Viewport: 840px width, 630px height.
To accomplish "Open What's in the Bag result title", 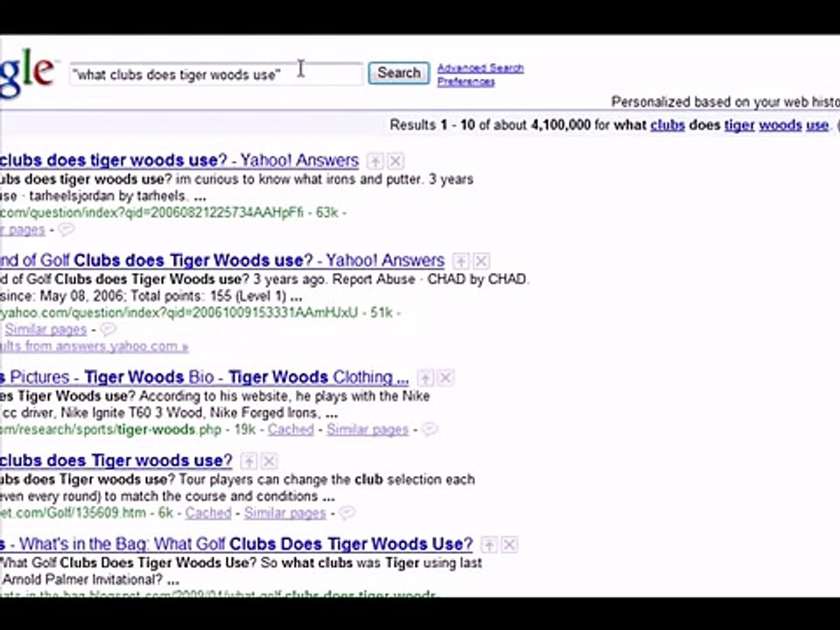I will click(x=236, y=544).
